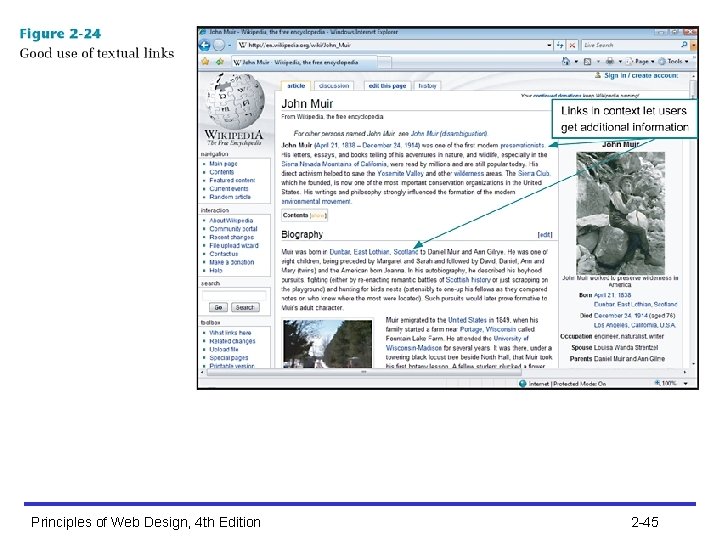
Task: Switch to the discussion tab
Action: click(334, 86)
